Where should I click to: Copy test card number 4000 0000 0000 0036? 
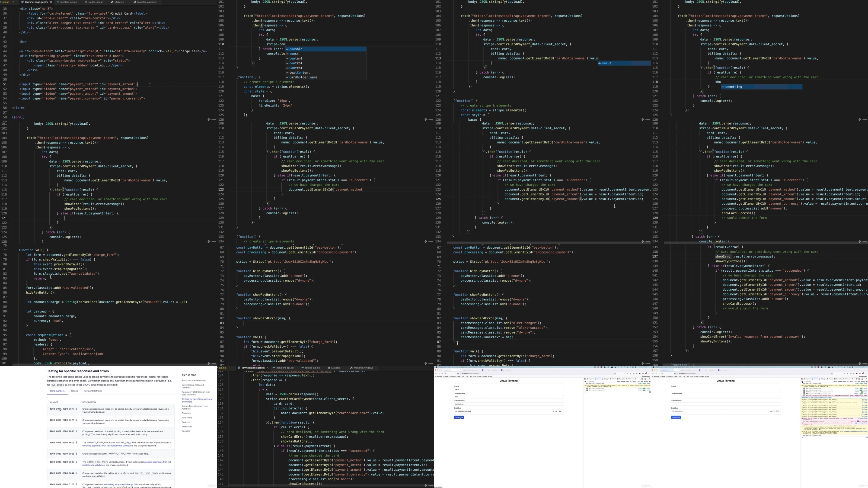[76, 462]
